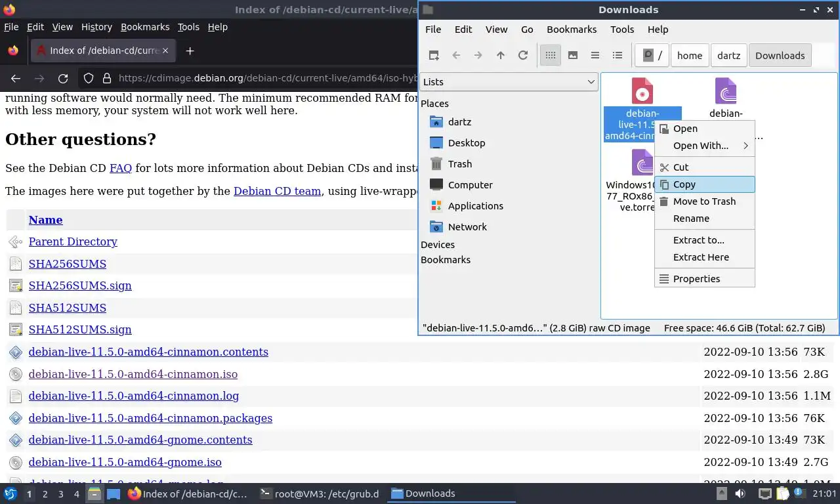840x504 pixels.
Task: Open a new Firefox tab
Action: (190, 51)
